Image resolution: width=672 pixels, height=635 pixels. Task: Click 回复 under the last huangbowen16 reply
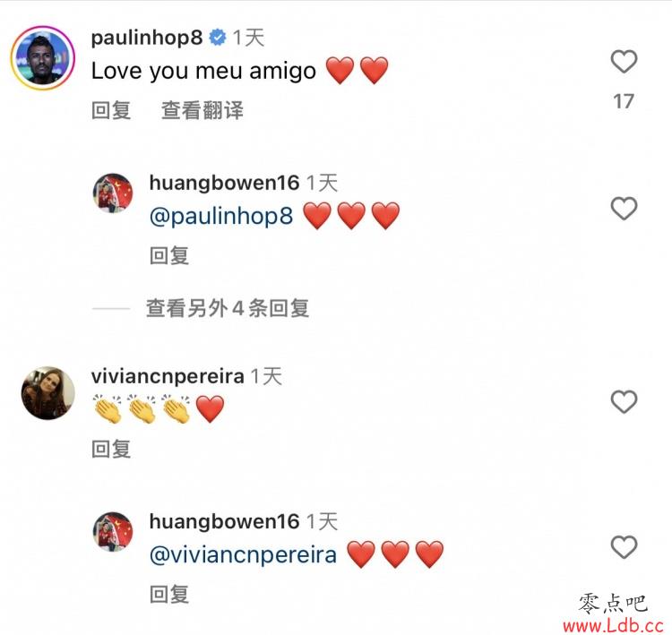(169, 595)
